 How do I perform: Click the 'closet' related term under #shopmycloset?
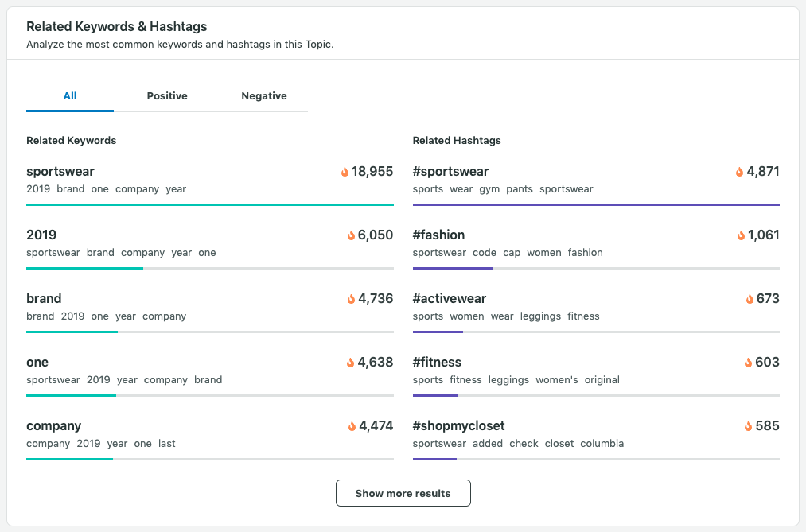[x=560, y=444]
